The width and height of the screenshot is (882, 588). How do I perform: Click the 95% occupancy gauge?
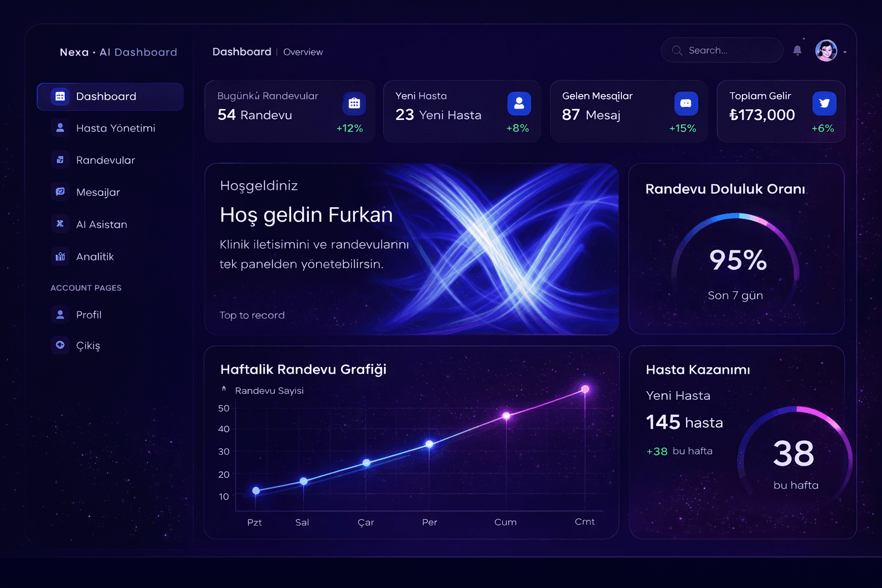coord(736,260)
